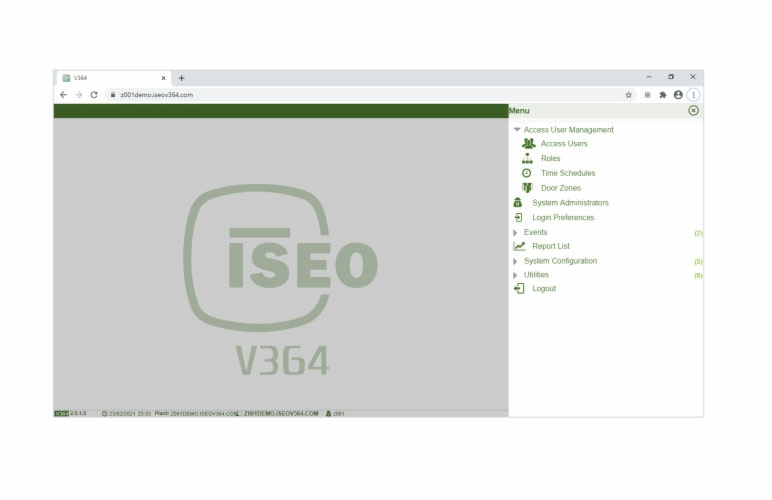Click the V364 version badge in status bar
The width and height of the screenshot is (772, 500).
[62, 413]
